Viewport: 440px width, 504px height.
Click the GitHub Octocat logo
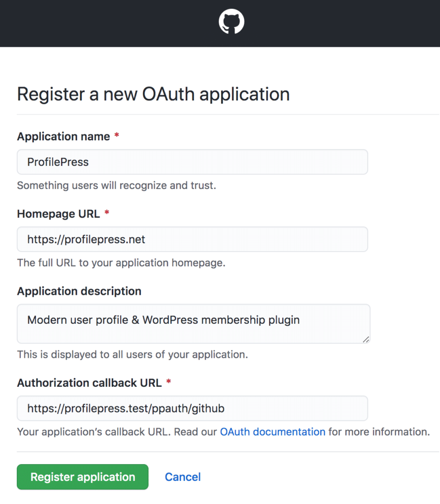pos(232,22)
